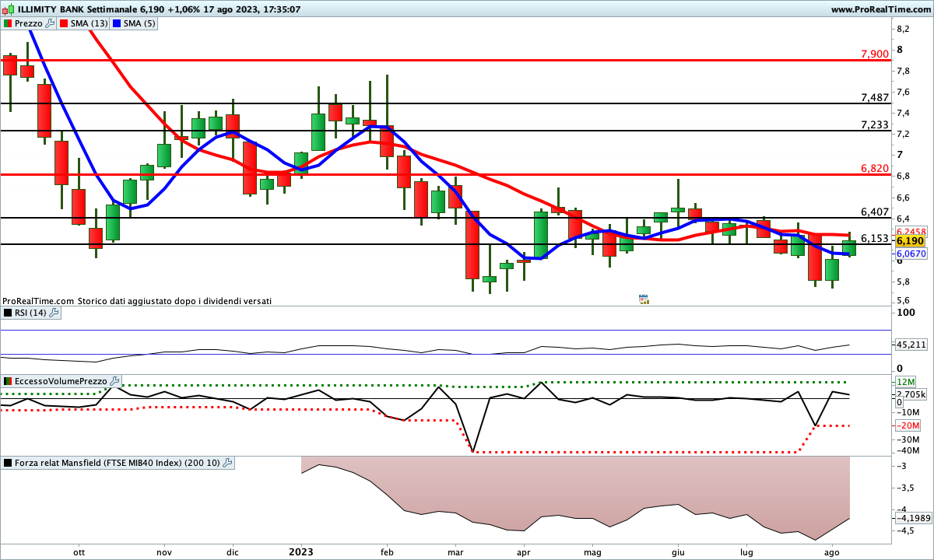934x560 pixels.
Task: Click the 6,407 horizontal level label
Action: 875,212
